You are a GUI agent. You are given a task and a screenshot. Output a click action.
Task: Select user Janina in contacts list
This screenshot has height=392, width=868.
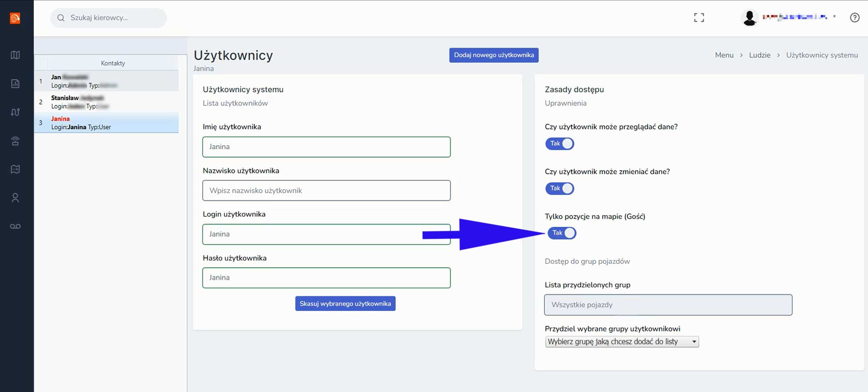click(106, 123)
